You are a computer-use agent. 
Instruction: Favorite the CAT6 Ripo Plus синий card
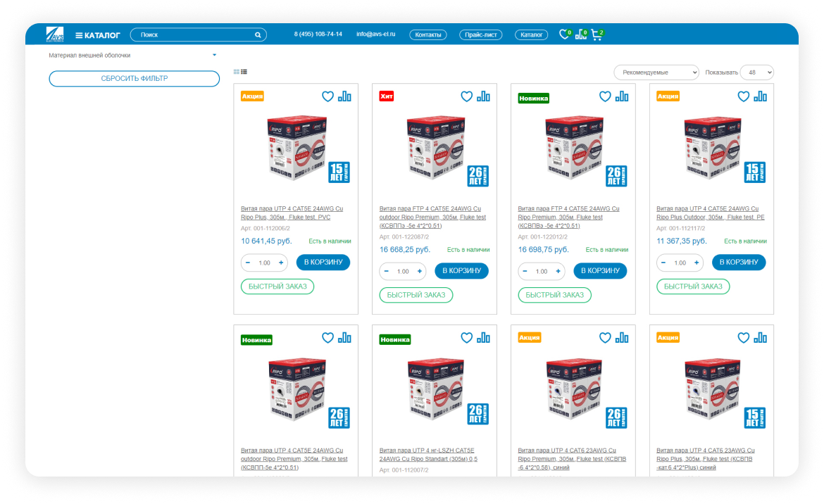pos(743,338)
